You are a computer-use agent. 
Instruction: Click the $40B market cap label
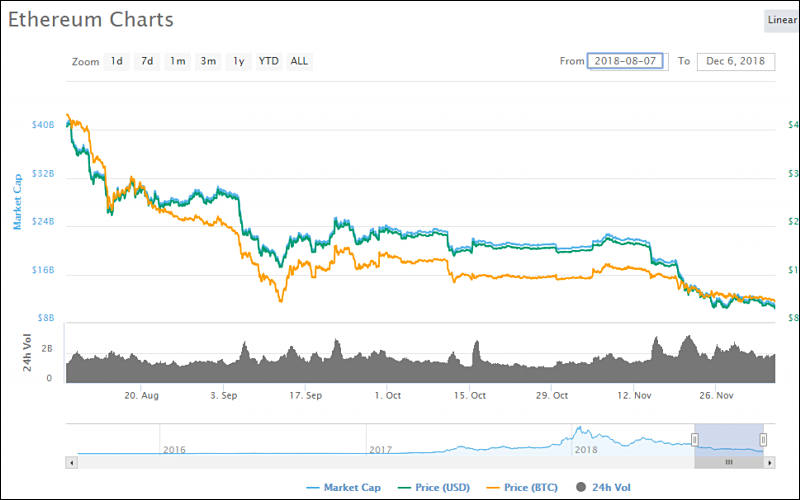[43, 125]
